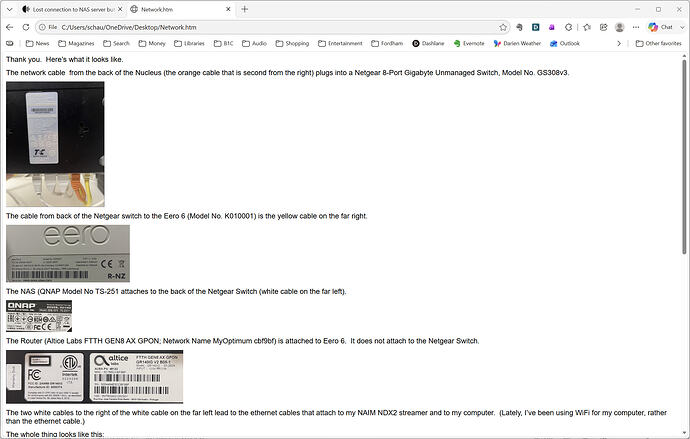Open the purple extension icon in toolbar

552,27
